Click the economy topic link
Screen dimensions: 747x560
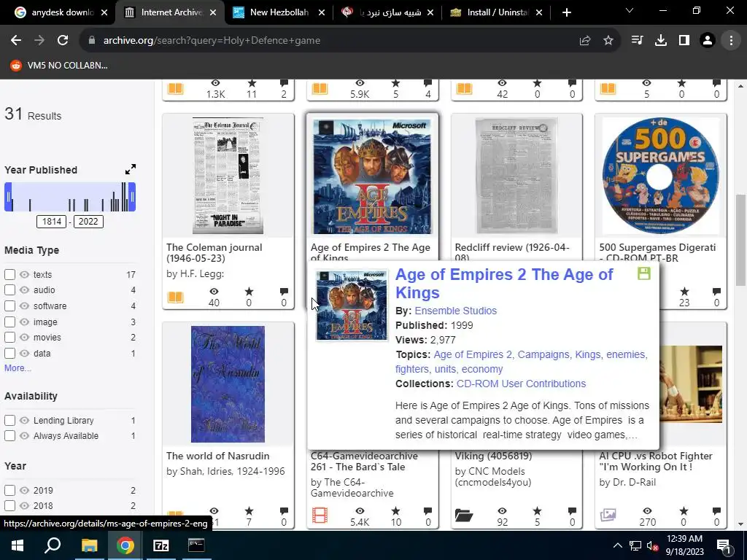(482, 369)
